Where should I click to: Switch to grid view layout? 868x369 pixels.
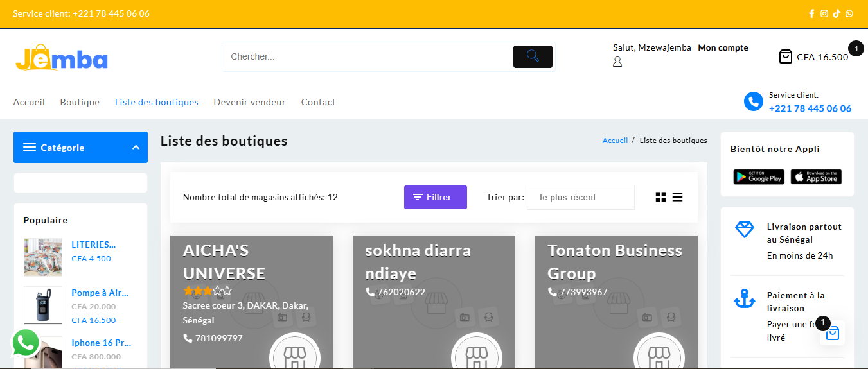660,197
